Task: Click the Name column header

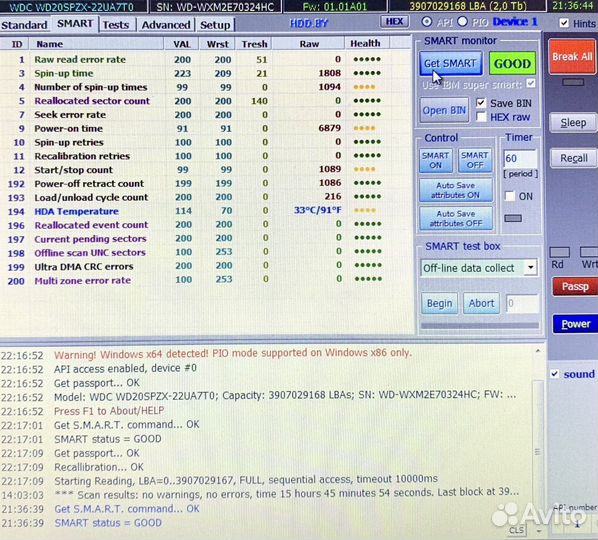Action: coord(97,44)
